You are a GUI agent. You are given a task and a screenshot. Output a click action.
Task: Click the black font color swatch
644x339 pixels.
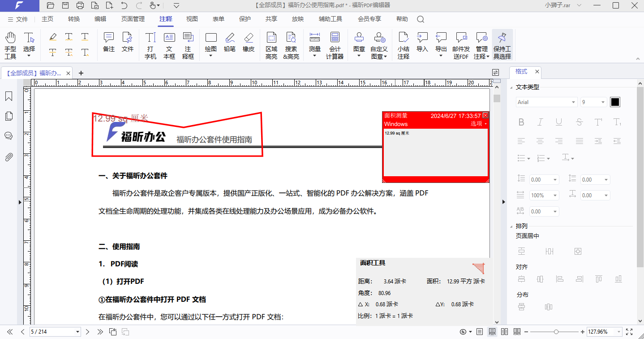pos(615,102)
